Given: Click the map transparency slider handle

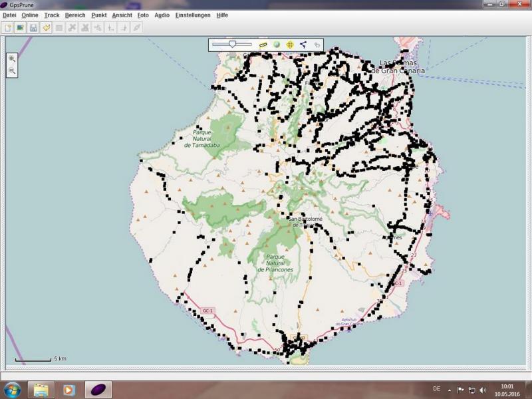Looking at the screenshot, I should pos(232,44).
